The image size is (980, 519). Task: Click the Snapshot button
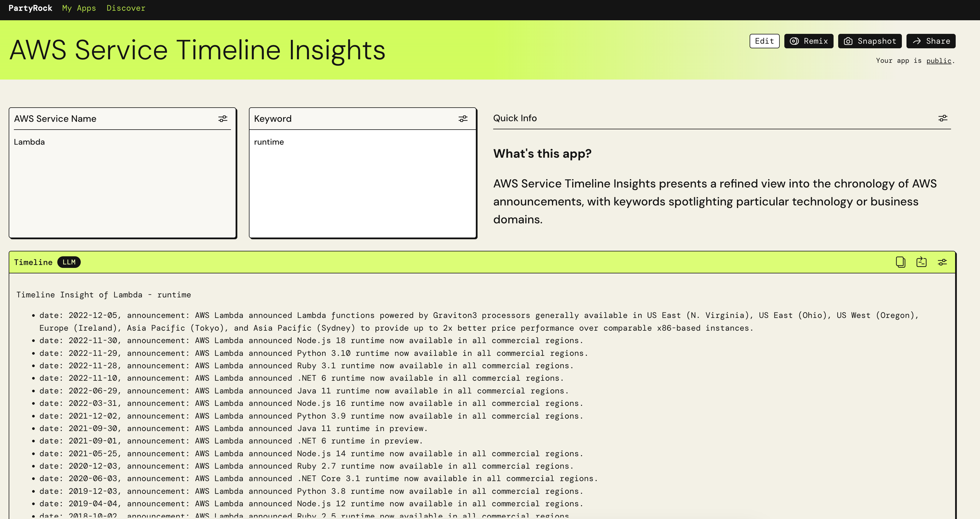[869, 41]
